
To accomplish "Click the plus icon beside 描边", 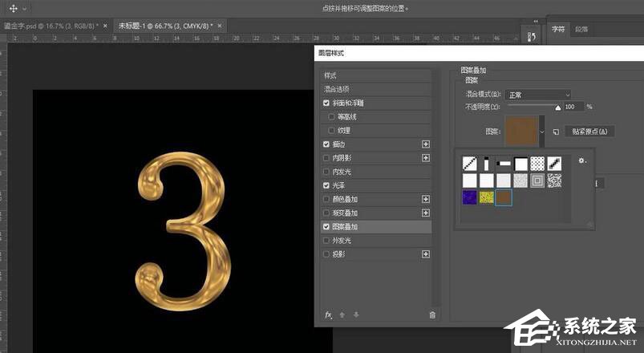I will click(x=426, y=144).
